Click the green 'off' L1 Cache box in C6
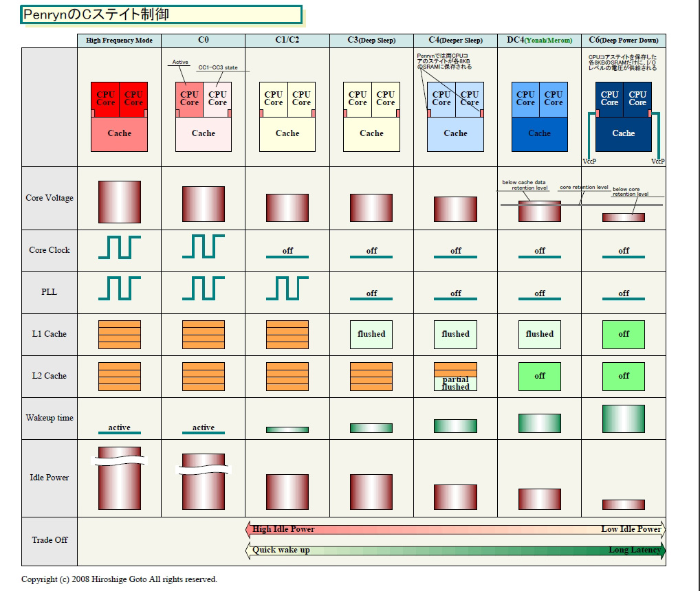The height and width of the screenshot is (591, 700). [623, 335]
